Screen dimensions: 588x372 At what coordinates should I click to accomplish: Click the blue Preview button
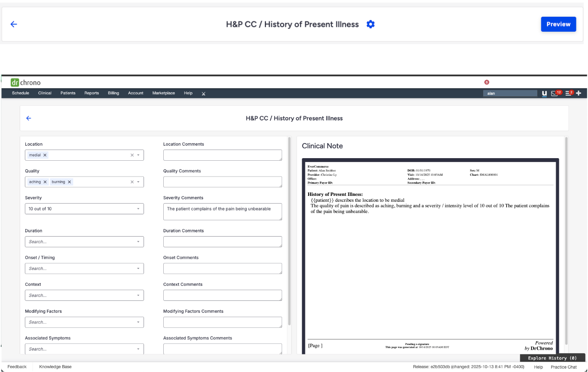(558, 24)
